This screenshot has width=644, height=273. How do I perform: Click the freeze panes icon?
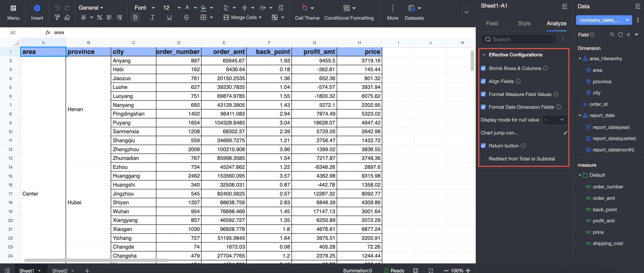[274, 17]
